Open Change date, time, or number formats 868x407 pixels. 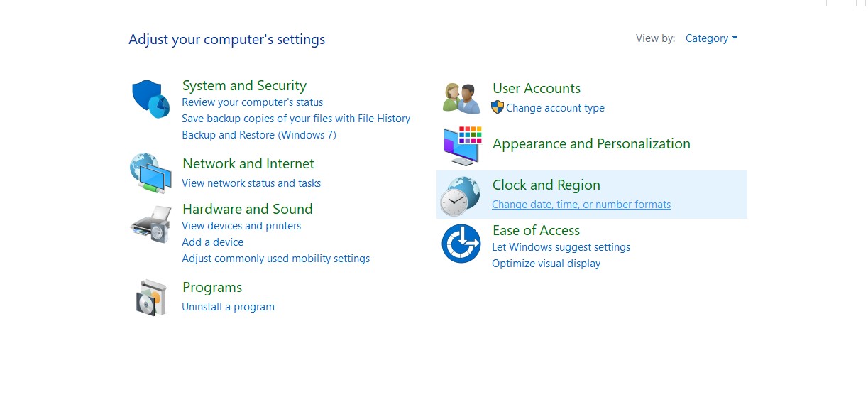[x=581, y=205]
